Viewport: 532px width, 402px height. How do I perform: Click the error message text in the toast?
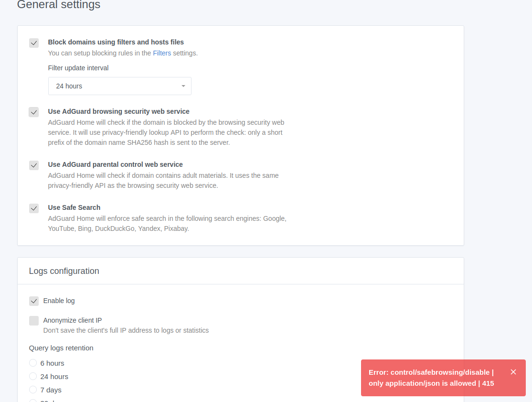(x=430, y=378)
